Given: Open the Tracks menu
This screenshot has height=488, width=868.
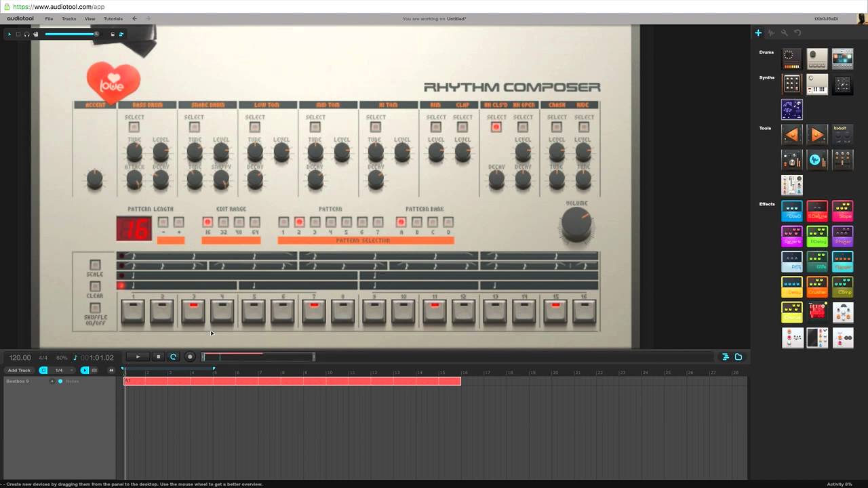Looking at the screenshot, I should (69, 19).
